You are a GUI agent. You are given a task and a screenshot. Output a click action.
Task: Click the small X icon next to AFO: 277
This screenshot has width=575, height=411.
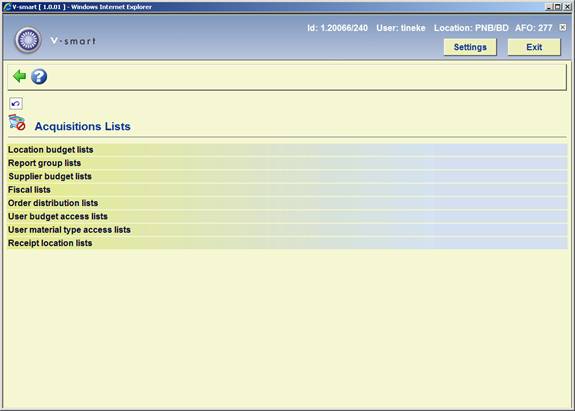563,27
